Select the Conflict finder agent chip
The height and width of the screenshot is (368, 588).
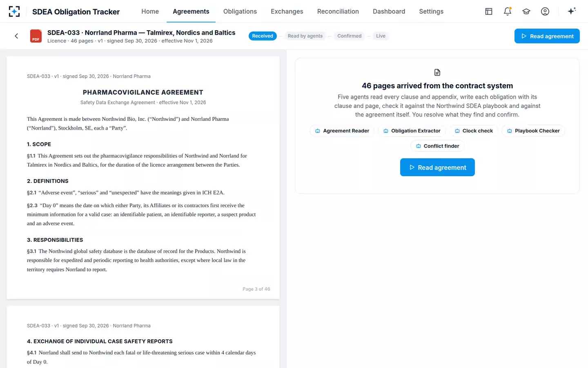pyautogui.click(x=437, y=146)
